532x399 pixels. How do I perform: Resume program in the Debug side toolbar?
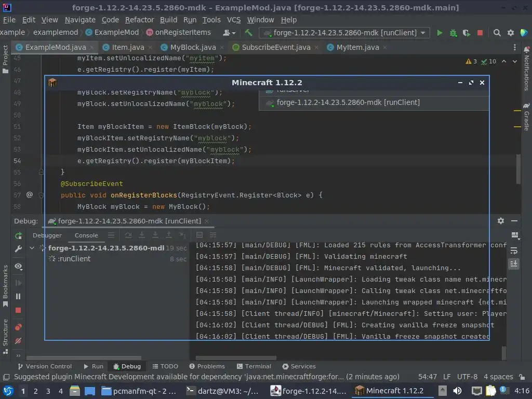tap(18, 283)
